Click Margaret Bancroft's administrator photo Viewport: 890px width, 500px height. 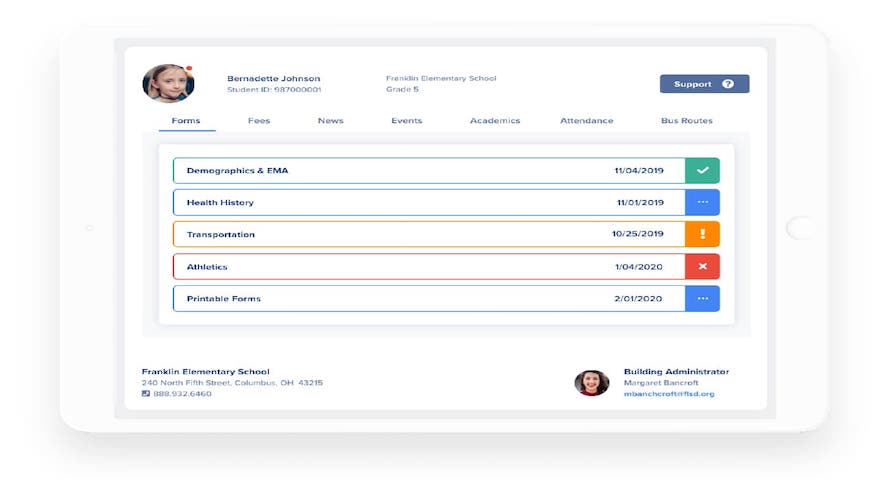591,383
